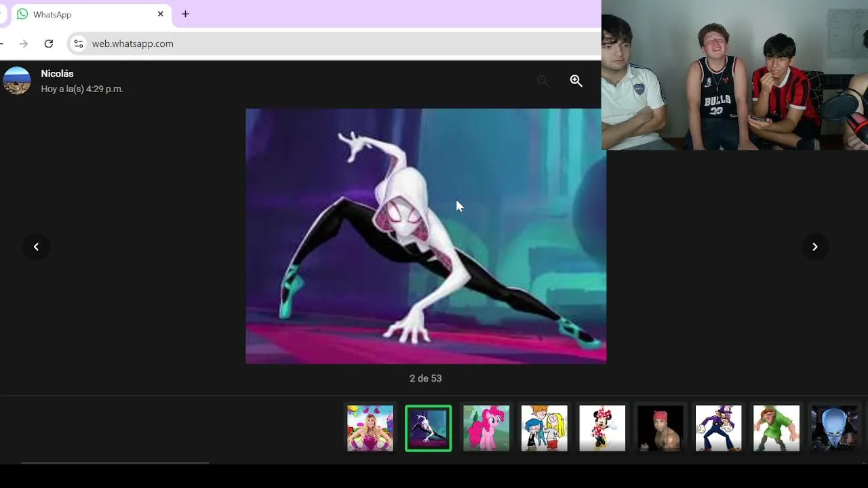Image resolution: width=868 pixels, height=488 pixels.
Task: Select the WhatsApp browser tab
Action: (x=90, y=14)
